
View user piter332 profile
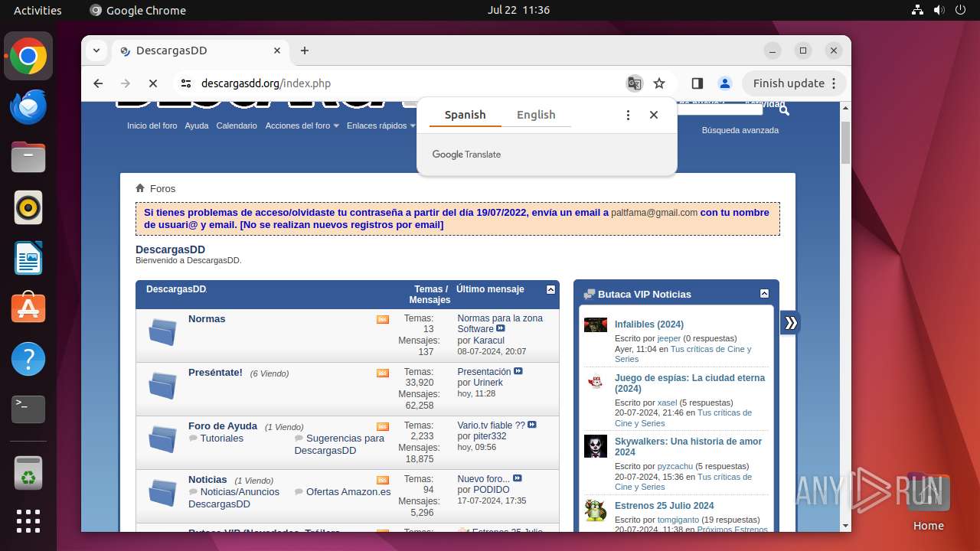pyautogui.click(x=490, y=436)
